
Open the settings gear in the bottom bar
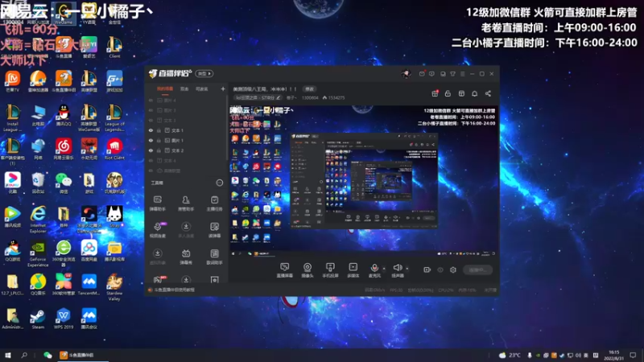453,269
